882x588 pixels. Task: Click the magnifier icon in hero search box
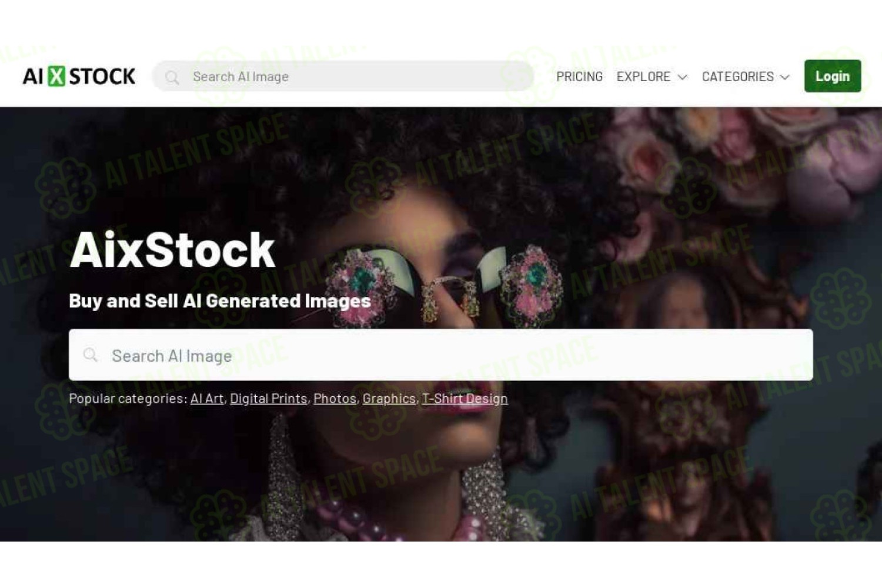(x=90, y=355)
